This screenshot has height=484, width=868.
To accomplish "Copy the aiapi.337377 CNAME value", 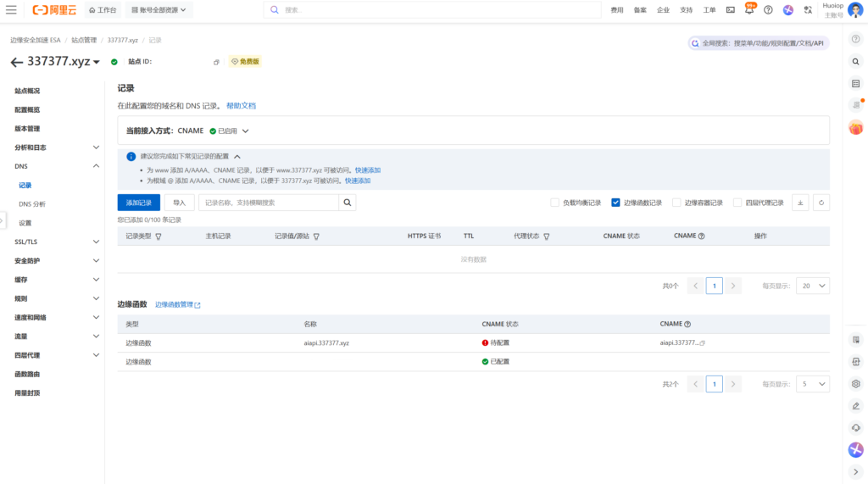I will [703, 343].
